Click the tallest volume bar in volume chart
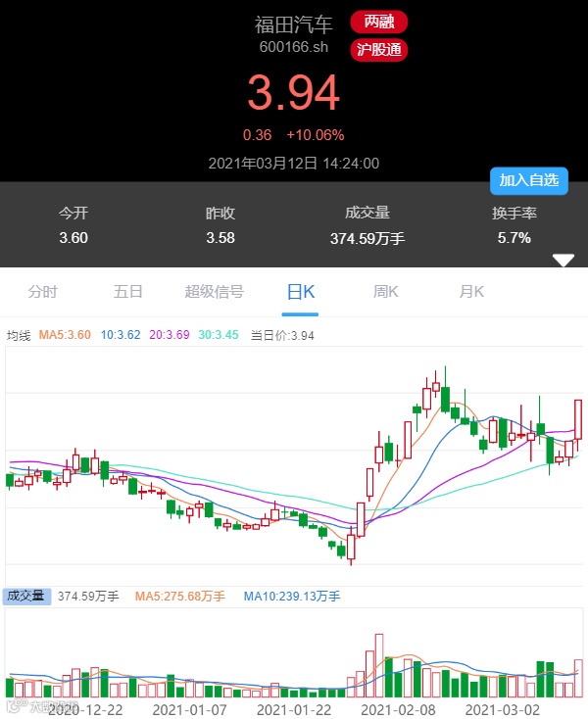 click(379, 666)
